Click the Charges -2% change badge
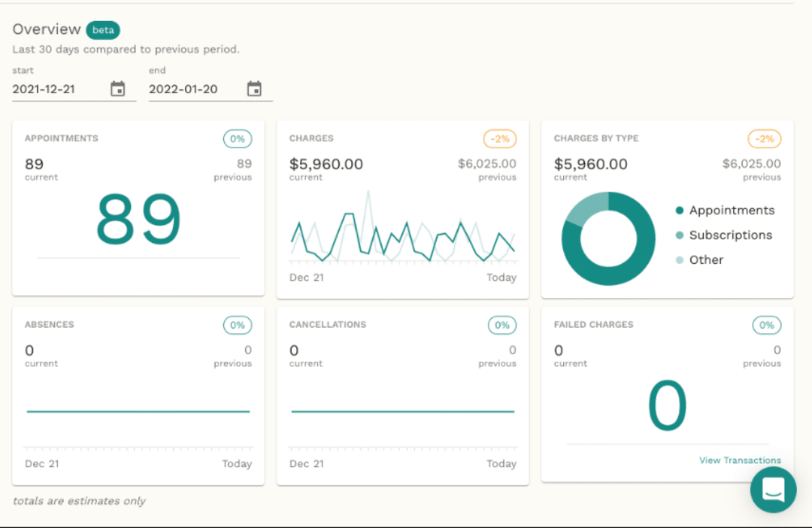 tap(500, 139)
